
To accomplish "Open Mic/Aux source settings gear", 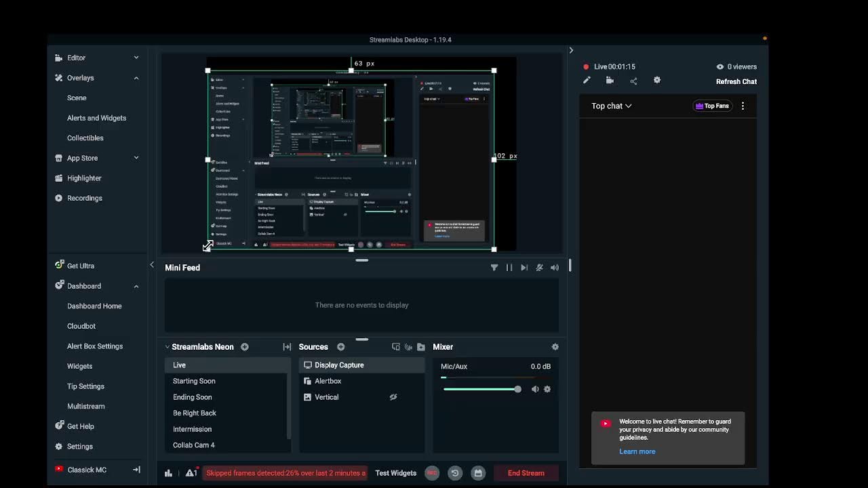I will pyautogui.click(x=547, y=389).
